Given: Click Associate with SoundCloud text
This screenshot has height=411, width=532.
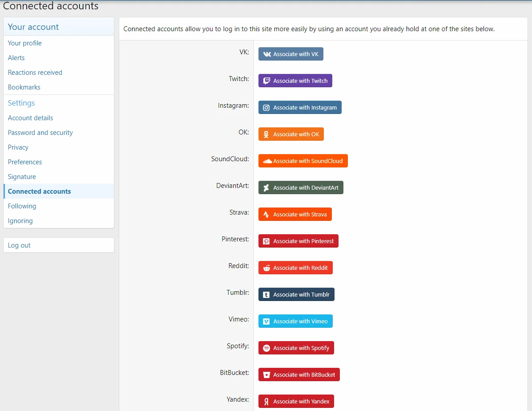Looking at the screenshot, I should pos(308,161).
